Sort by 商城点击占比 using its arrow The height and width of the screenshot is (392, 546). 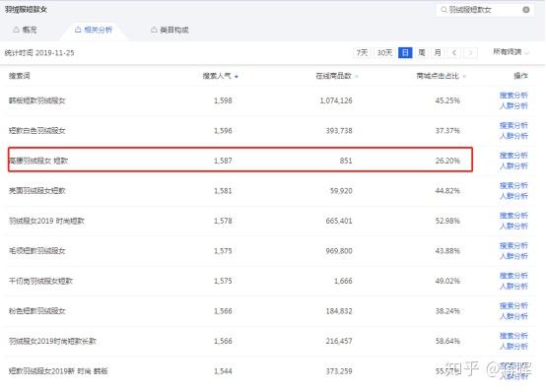pos(464,76)
